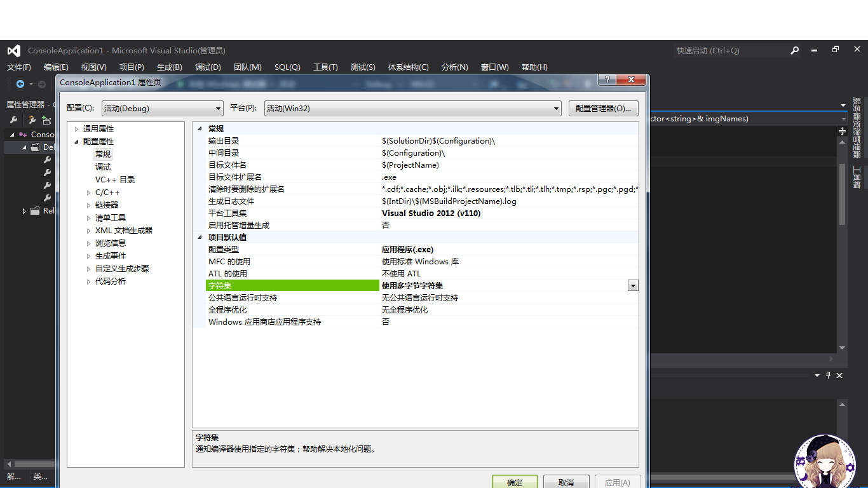Click the 配置管理器(O)... button

[603, 109]
